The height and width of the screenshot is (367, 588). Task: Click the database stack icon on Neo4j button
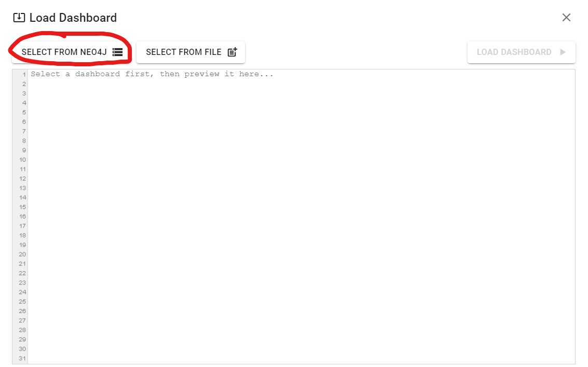click(117, 52)
